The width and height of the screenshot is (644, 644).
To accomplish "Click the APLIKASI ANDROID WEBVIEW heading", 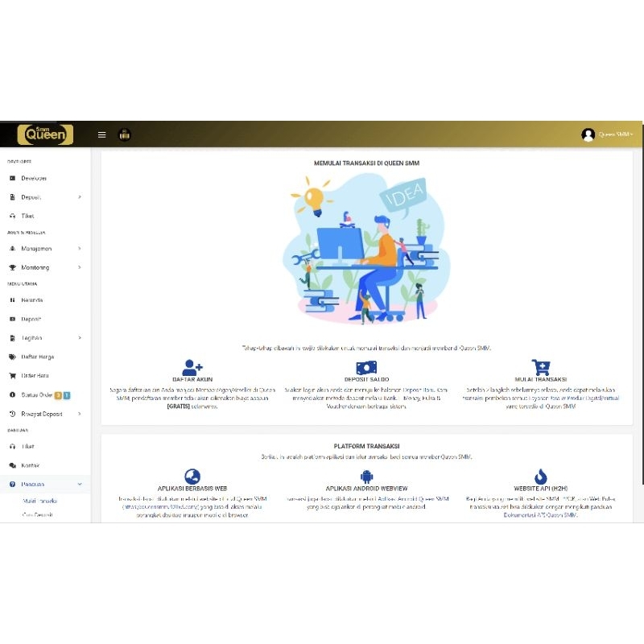I will tap(366, 489).
